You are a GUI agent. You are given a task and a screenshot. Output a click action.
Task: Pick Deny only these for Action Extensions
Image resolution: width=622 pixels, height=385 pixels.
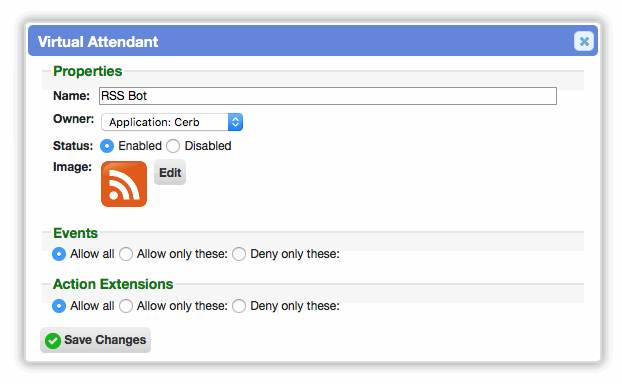tap(239, 306)
